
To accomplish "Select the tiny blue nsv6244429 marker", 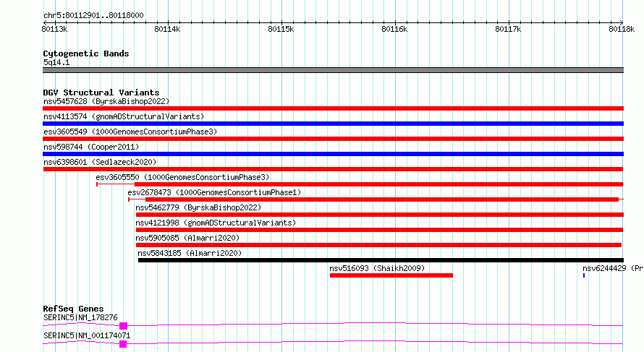I will tap(584, 275).
